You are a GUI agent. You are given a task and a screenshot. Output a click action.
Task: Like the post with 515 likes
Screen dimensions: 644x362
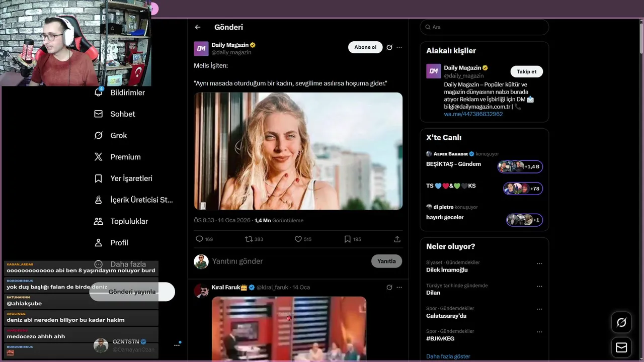click(298, 239)
